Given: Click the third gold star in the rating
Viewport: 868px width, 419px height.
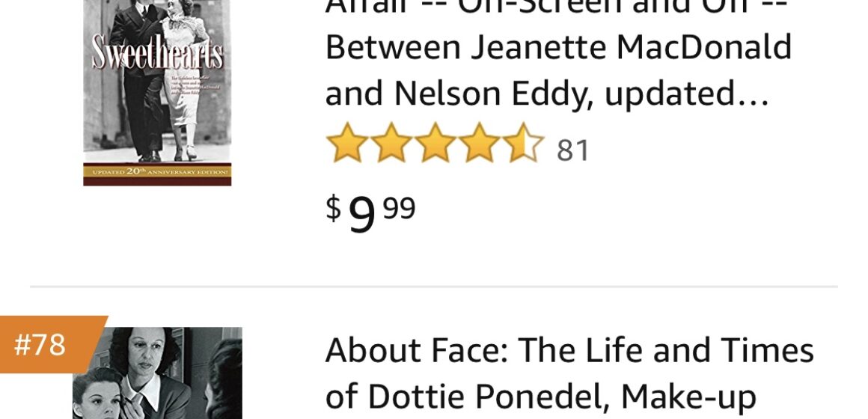Looking at the screenshot, I should 435,144.
